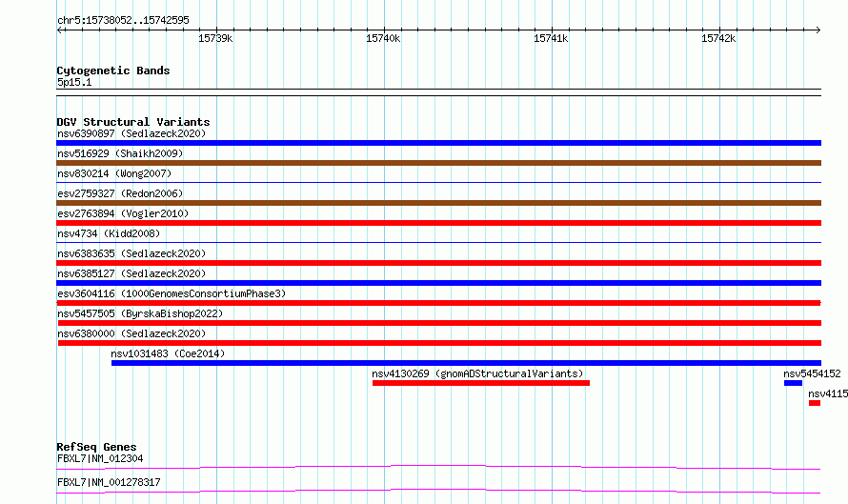Click the 15742k ruler mark
Image resolution: width=848 pixels, height=504 pixels.
718,38
